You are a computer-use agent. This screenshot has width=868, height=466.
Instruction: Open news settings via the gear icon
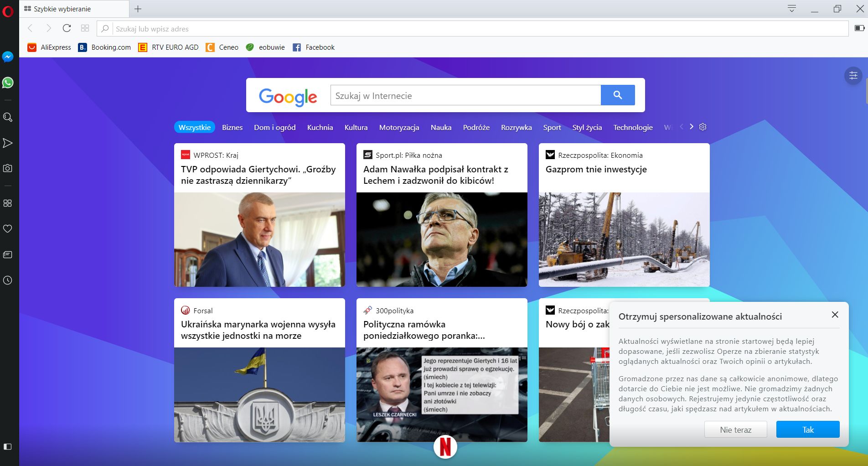click(702, 127)
